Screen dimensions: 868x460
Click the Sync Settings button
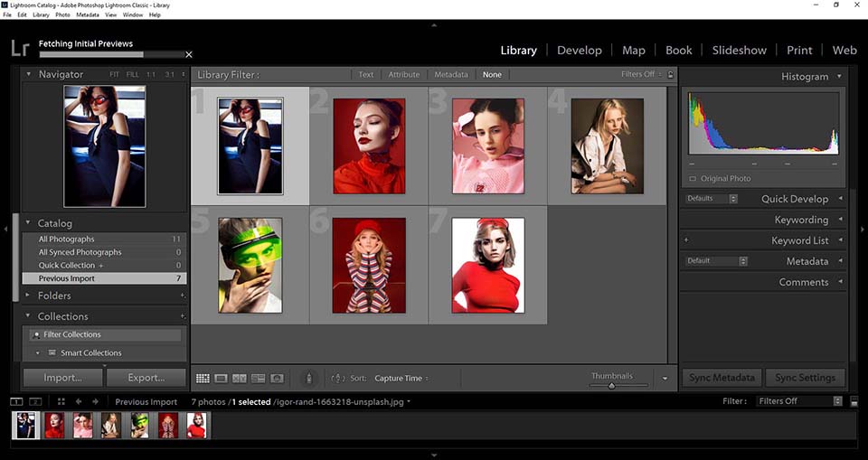coord(804,378)
